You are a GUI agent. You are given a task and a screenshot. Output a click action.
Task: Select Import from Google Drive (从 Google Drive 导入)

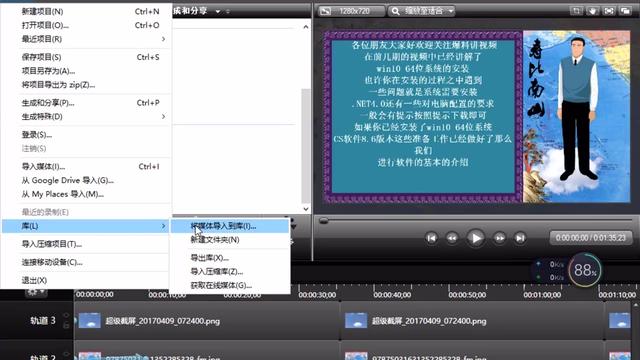coord(86,180)
